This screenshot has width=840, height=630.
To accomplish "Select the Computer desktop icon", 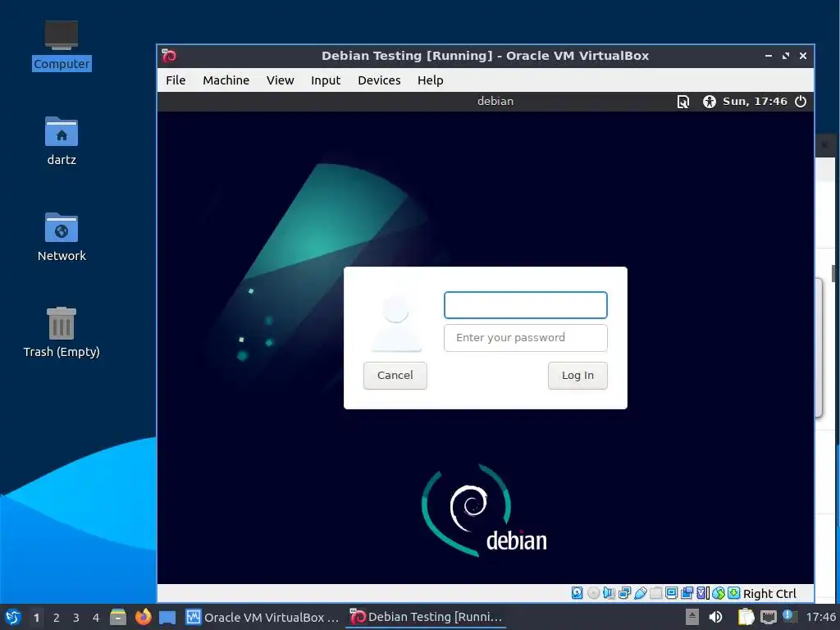I will pos(62,45).
